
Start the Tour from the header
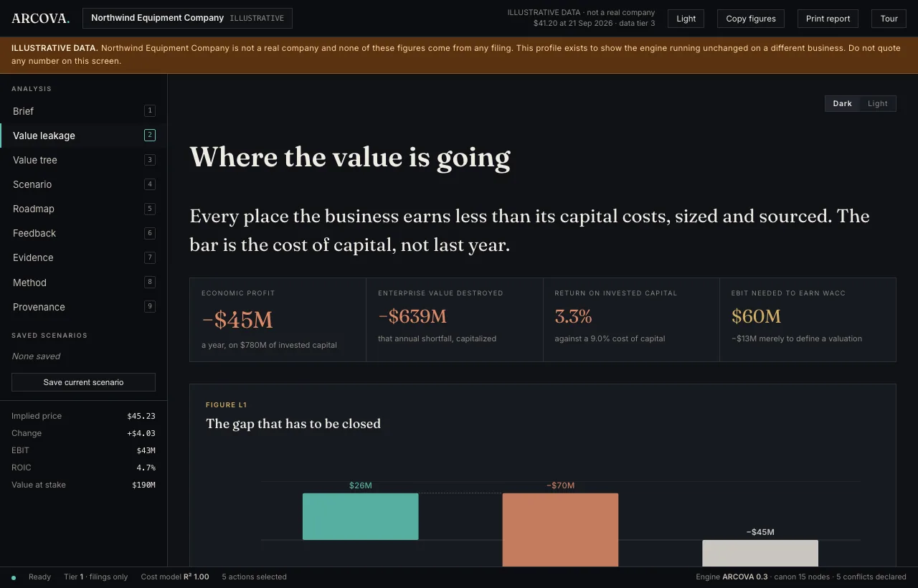889,19
